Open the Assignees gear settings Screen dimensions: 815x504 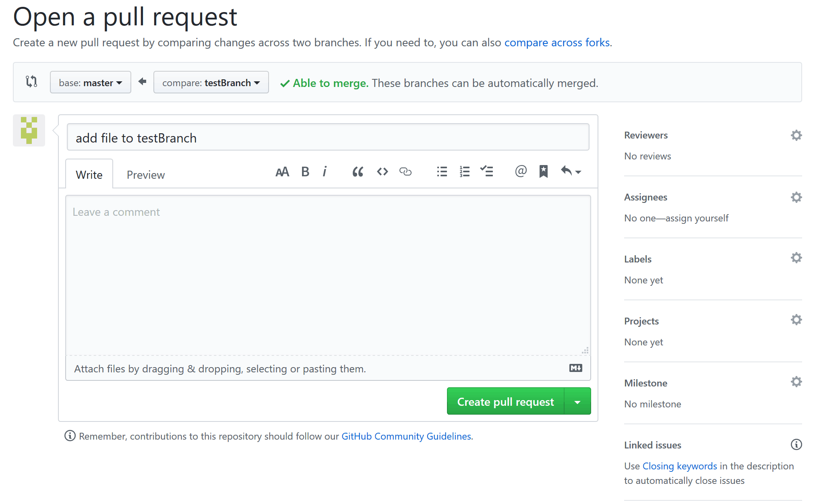pos(796,197)
